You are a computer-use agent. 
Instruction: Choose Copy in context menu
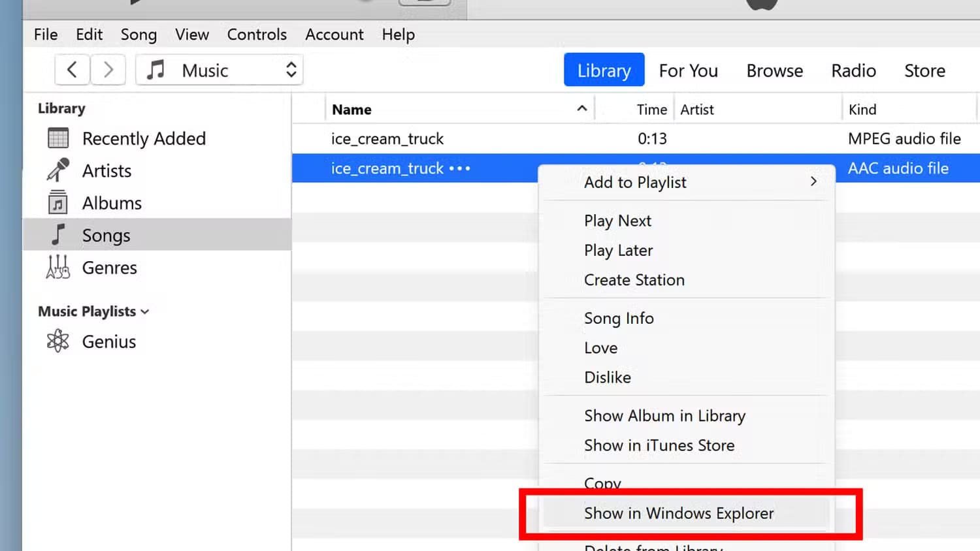686,482
